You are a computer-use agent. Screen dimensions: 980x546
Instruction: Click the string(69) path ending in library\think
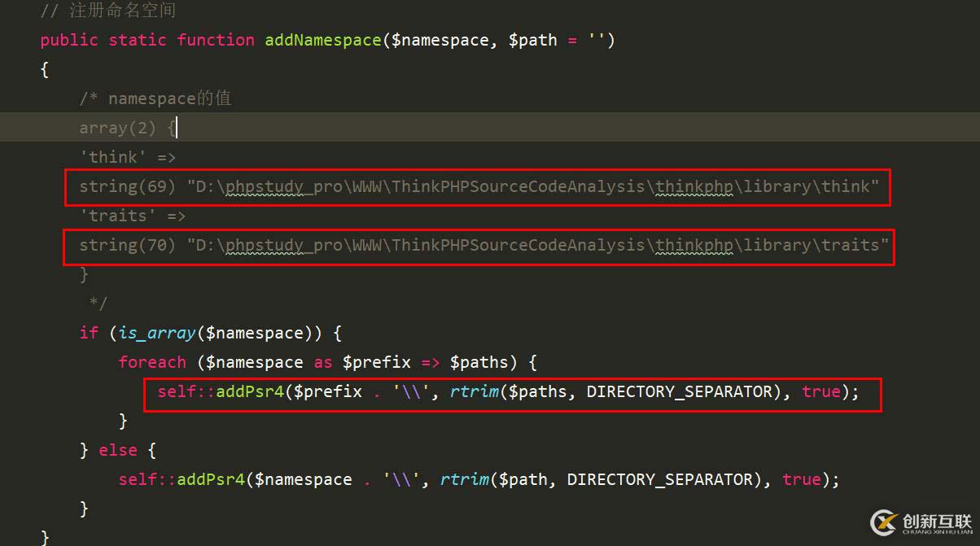(479, 186)
